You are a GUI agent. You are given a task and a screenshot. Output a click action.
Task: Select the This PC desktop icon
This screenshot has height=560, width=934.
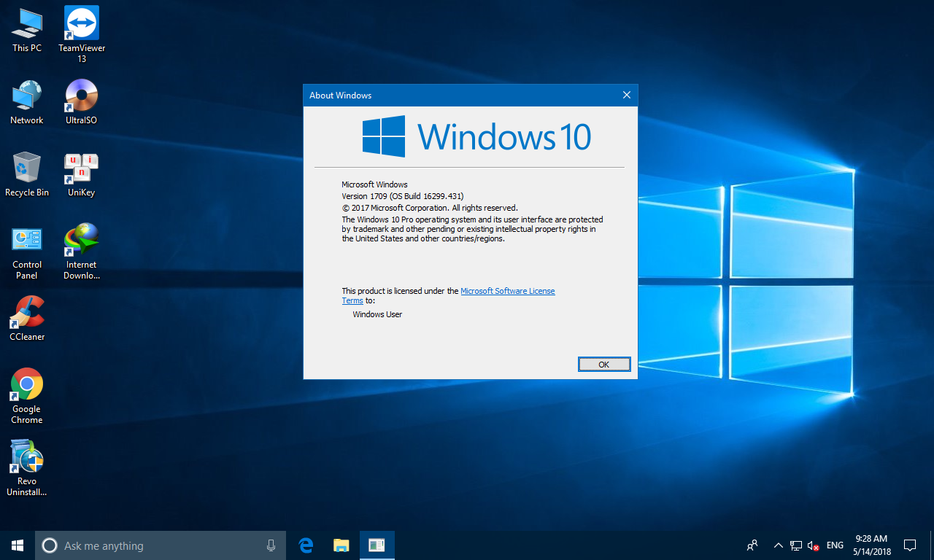coord(27,31)
